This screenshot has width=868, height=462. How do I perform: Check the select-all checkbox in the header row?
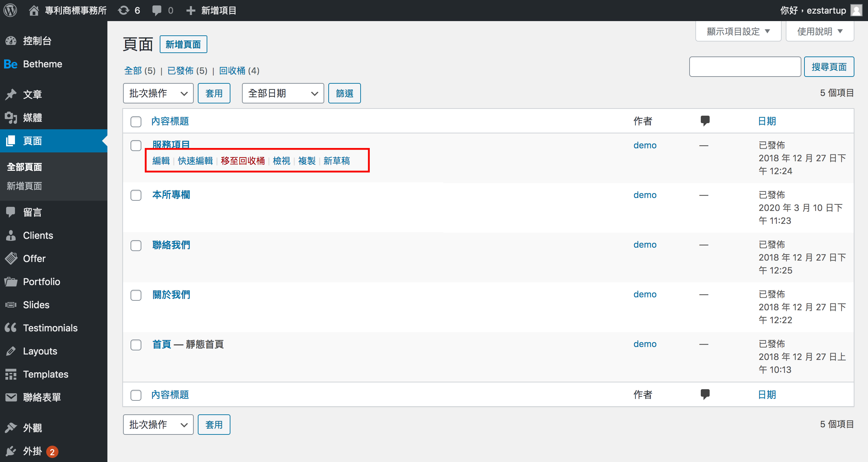(x=136, y=121)
